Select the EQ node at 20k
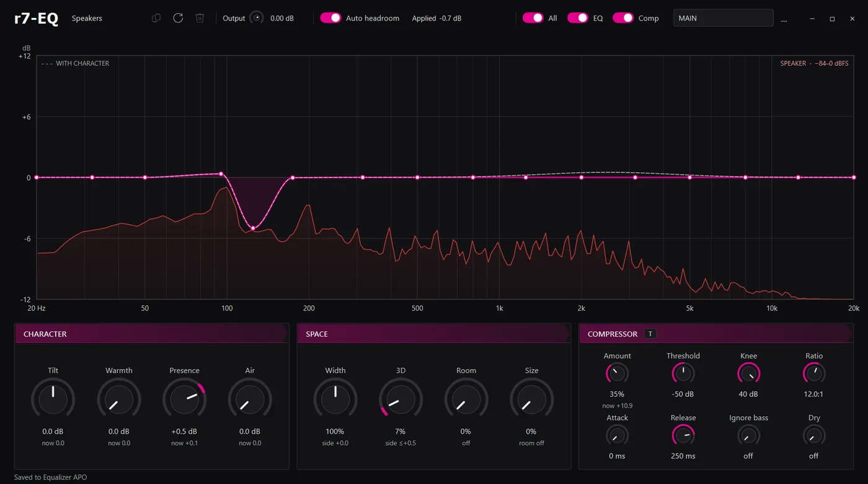Image resolution: width=868 pixels, height=484 pixels. tap(854, 177)
